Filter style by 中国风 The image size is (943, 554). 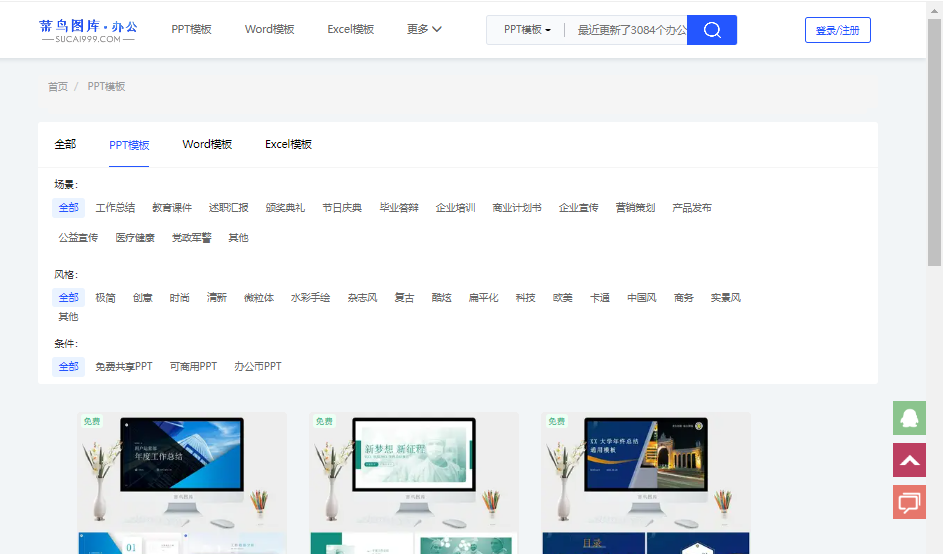(642, 298)
